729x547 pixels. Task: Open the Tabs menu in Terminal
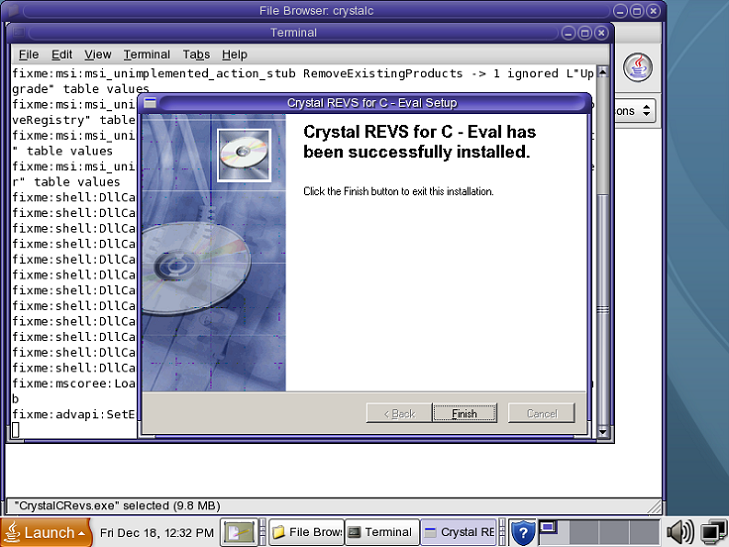coord(196,55)
